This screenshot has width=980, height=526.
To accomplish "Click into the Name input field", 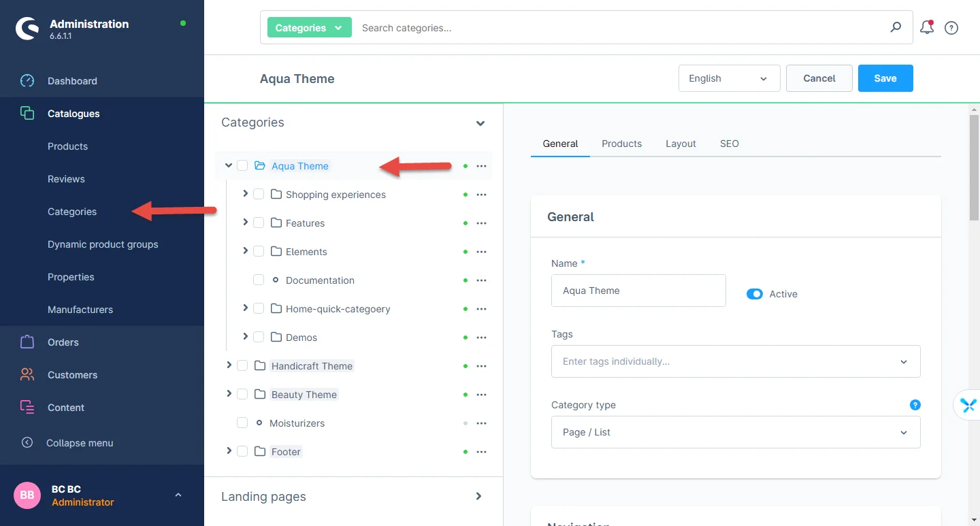I will (638, 291).
